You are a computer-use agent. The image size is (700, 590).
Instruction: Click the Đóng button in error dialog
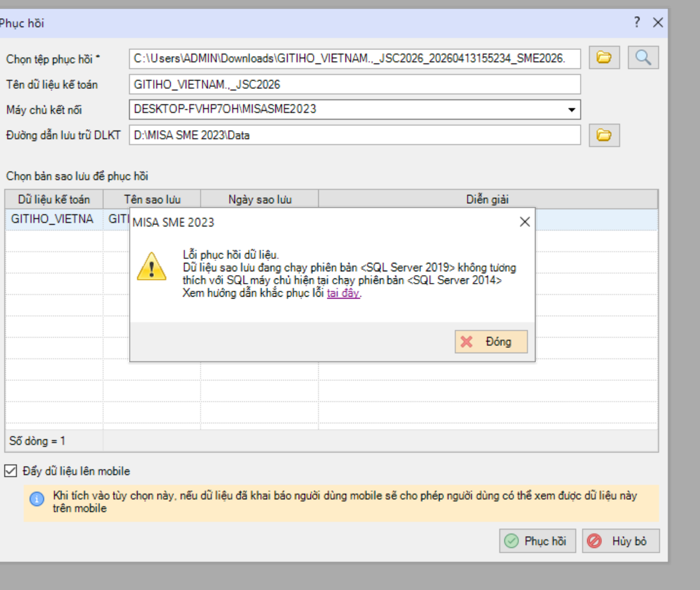[491, 342]
